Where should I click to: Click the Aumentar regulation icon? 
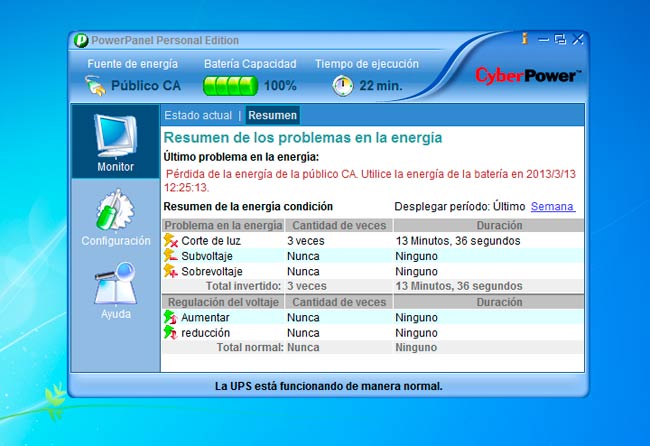point(170,317)
